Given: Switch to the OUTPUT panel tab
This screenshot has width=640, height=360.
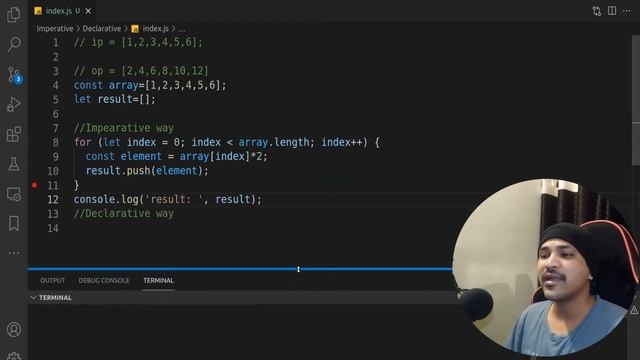Looking at the screenshot, I should coord(53,280).
